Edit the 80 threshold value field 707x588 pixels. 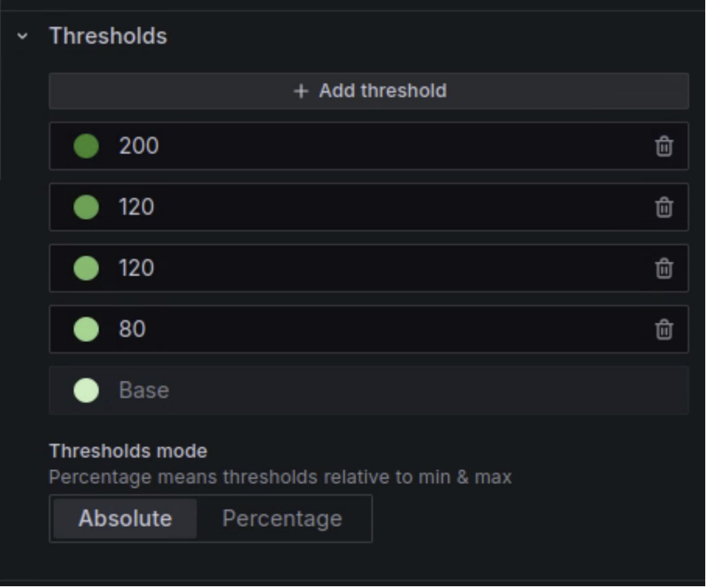click(376, 329)
